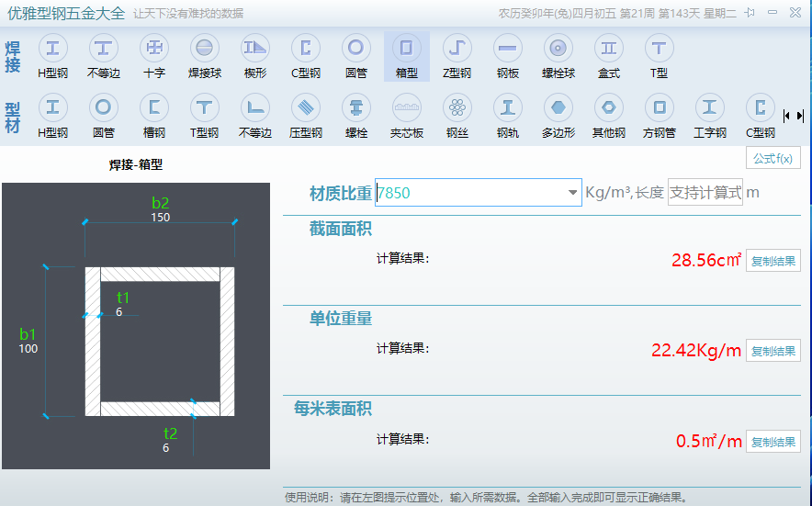Click the 使用说明 instruction text
Image resolution: width=812 pixels, height=506 pixels.
486,498
